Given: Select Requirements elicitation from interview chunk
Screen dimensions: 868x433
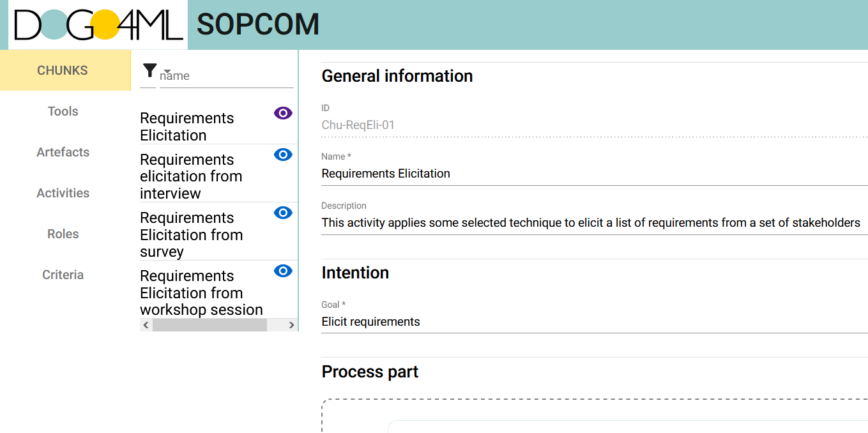Looking at the screenshot, I should (x=191, y=176).
